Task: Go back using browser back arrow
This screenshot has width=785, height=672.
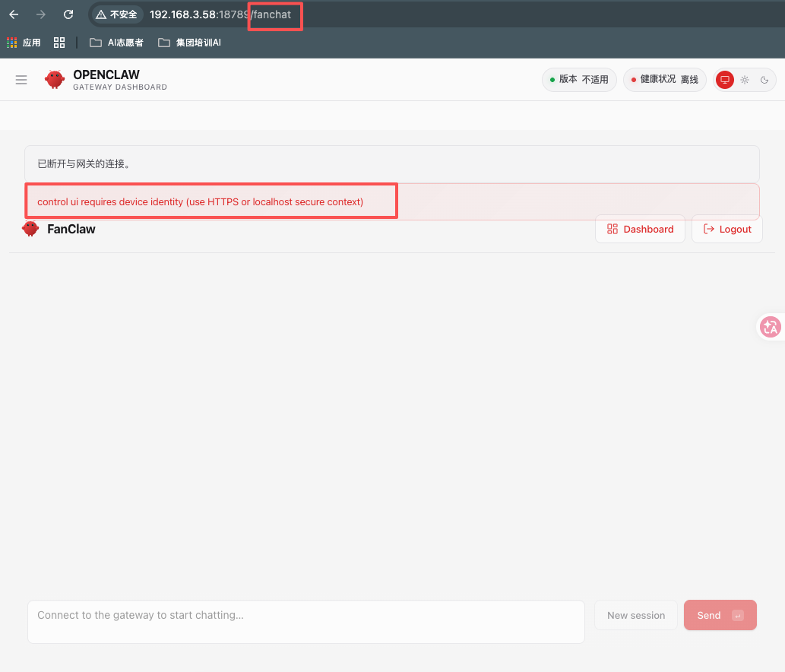Action: (14, 14)
